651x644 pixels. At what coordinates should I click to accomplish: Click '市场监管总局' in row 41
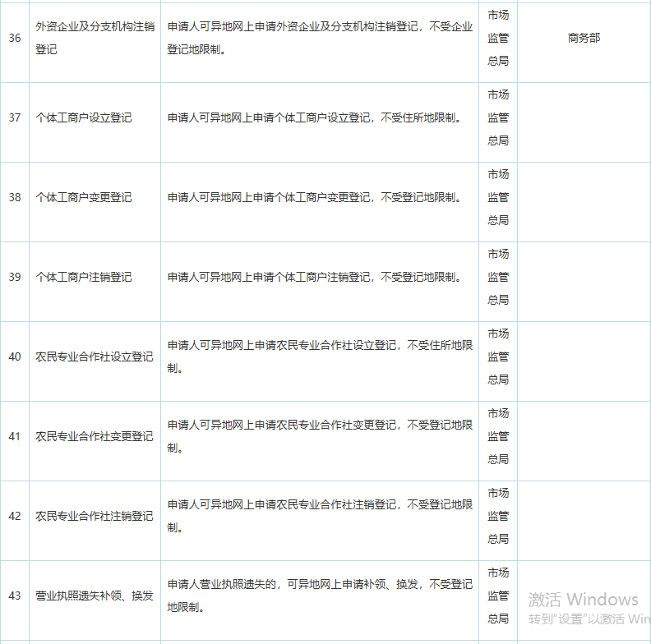498,436
